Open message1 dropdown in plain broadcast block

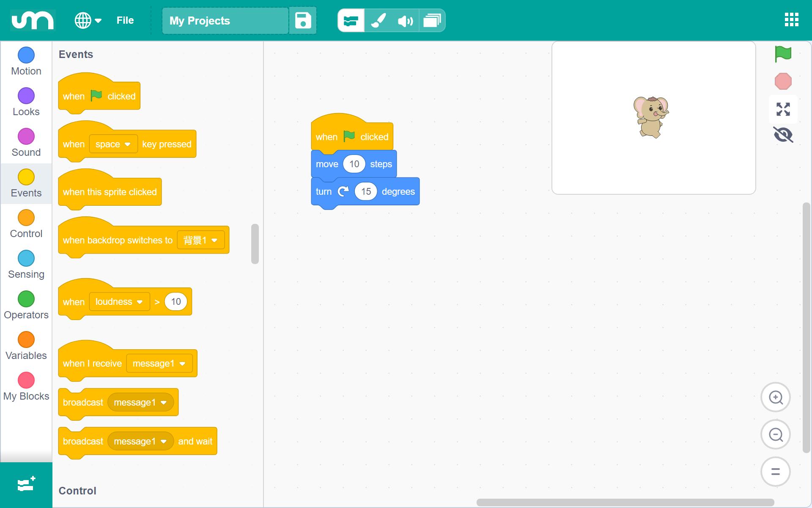click(140, 403)
